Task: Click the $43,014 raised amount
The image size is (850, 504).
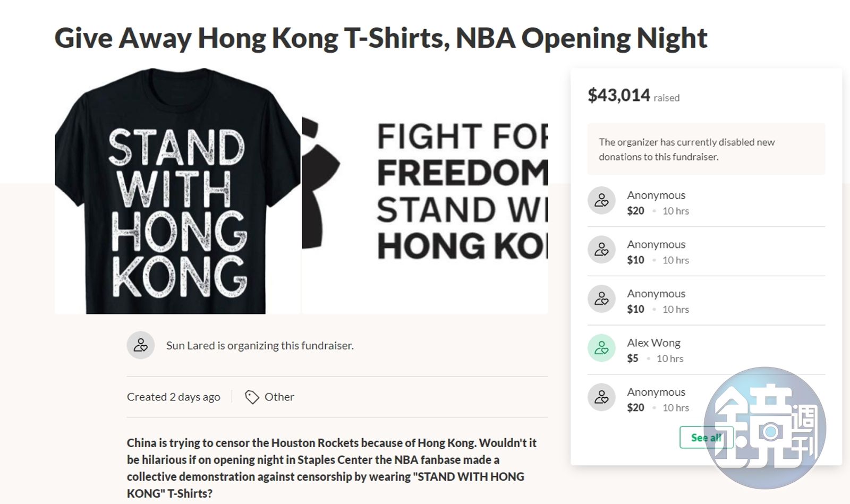Action: [x=618, y=96]
